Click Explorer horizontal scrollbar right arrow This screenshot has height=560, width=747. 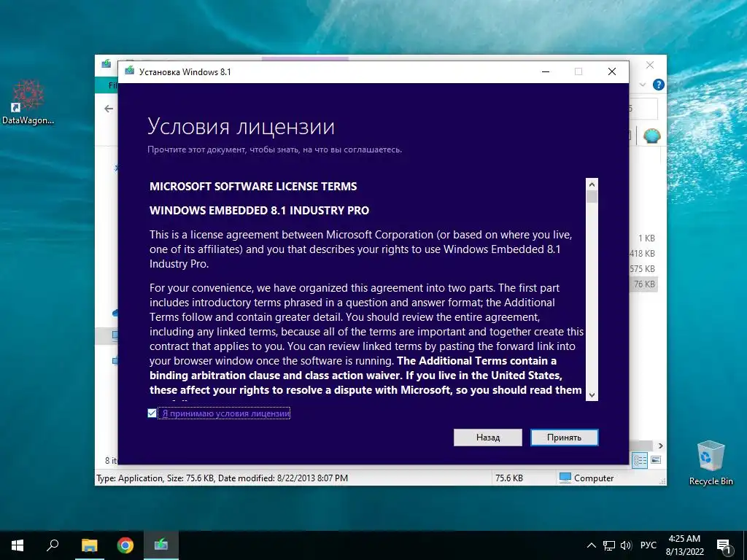(x=660, y=446)
